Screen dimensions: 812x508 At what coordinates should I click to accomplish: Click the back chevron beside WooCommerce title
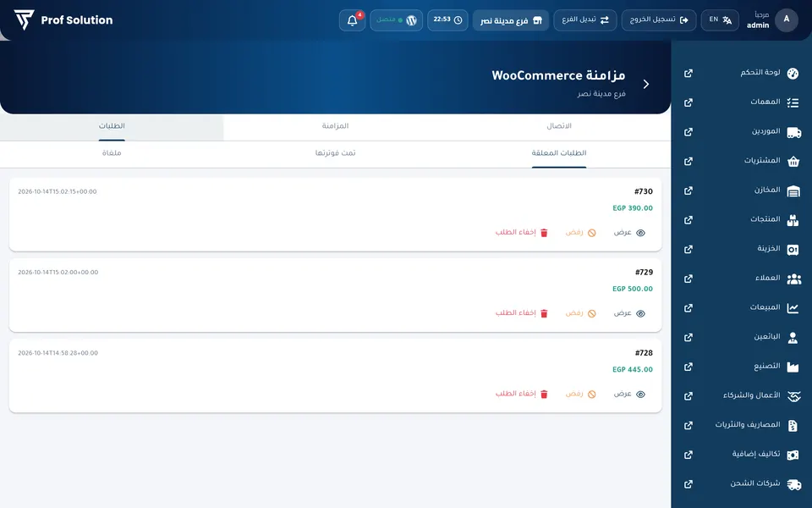(645, 84)
